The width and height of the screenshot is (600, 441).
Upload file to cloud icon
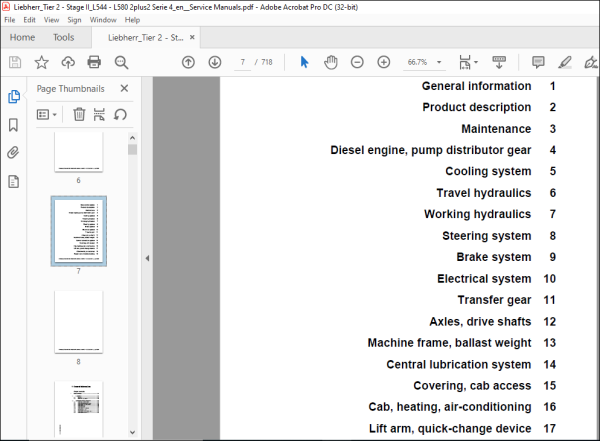[x=68, y=62]
